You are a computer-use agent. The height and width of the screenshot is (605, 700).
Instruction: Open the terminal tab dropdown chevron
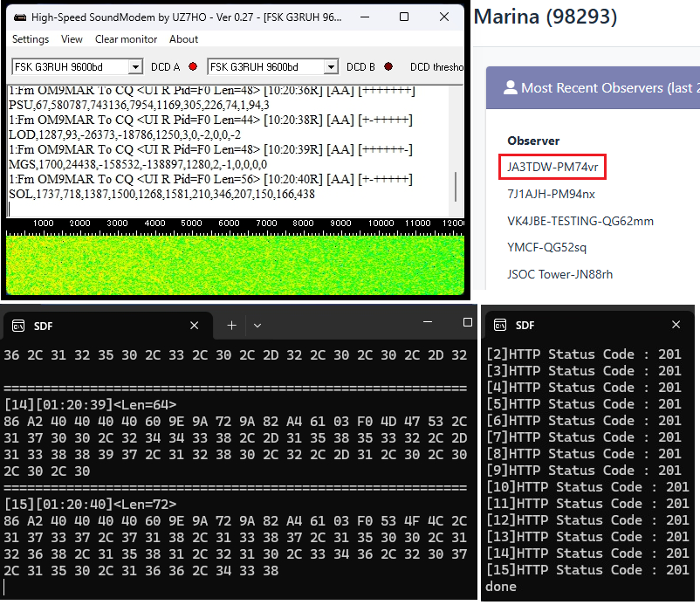coord(257,326)
